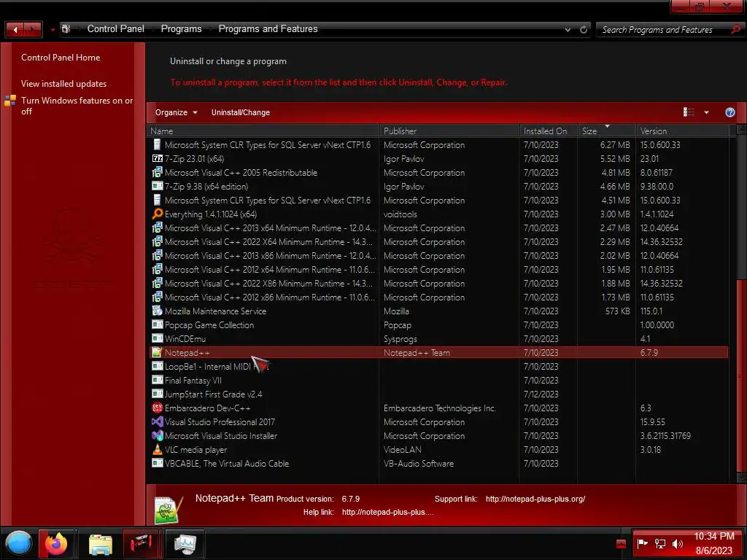Select the Visual C++ 2005 Redistributable icon

(x=158, y=172)
